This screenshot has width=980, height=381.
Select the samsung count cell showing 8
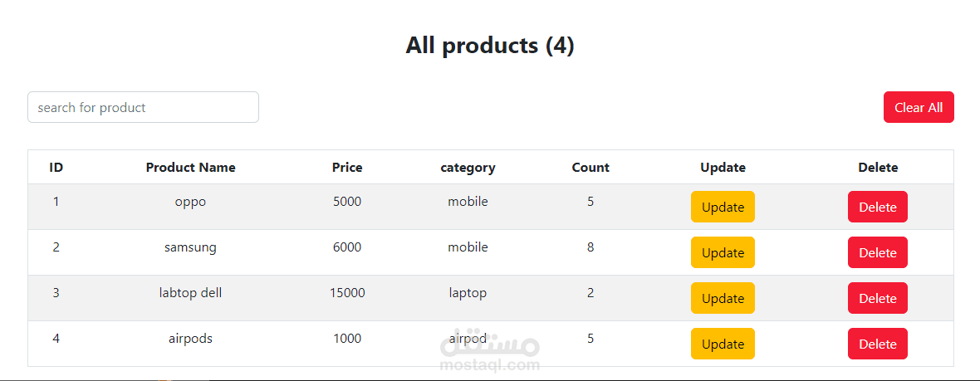(590, 247)
